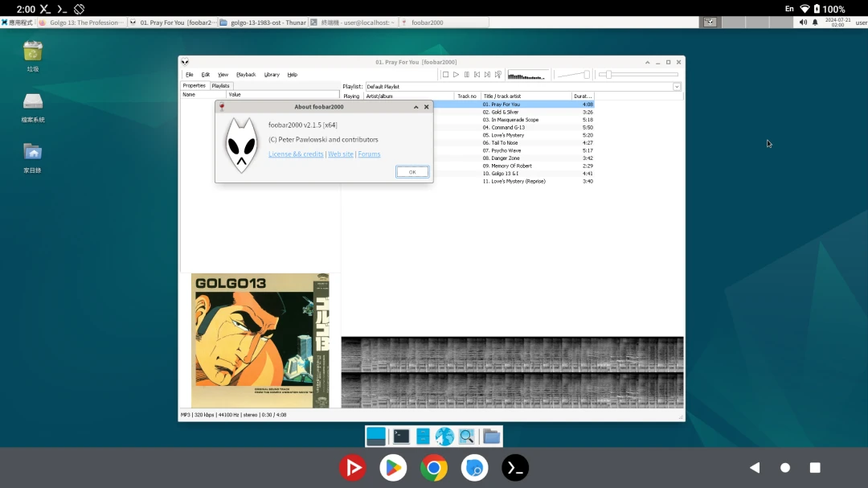Skip to previous track button
Screen dimensions: 868x488
tap(477, 75)
